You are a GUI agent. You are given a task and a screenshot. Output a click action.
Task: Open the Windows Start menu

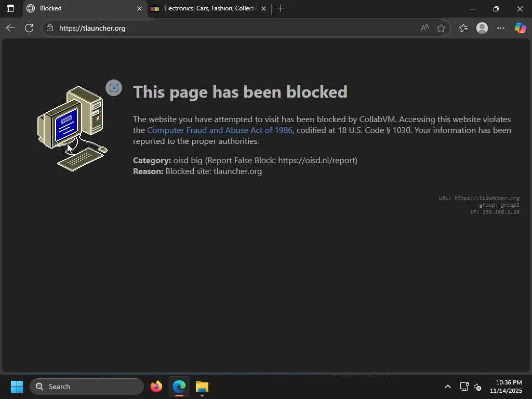(x=17, y=387)
